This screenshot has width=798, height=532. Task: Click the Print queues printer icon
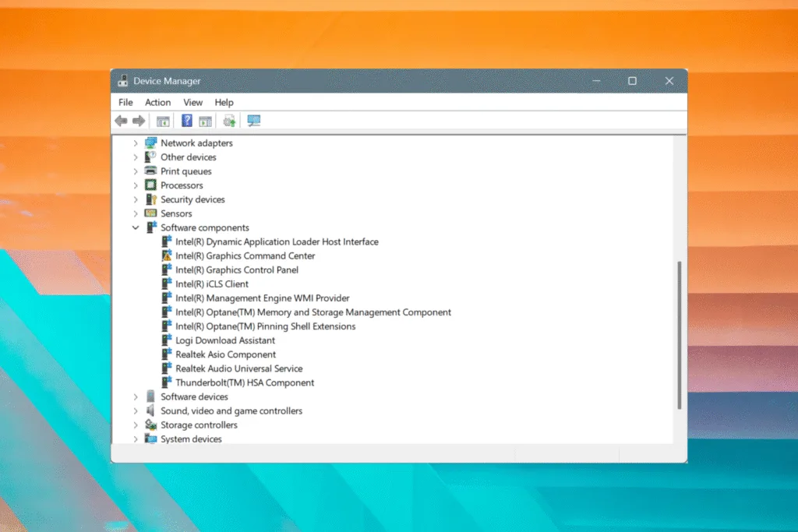point(150,171)
